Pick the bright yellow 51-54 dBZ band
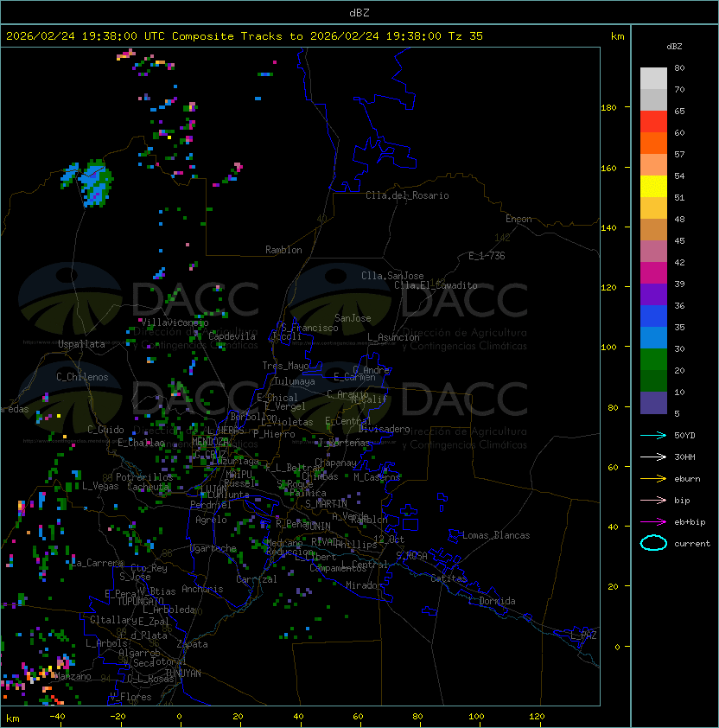719x728 pixels. 653,187
